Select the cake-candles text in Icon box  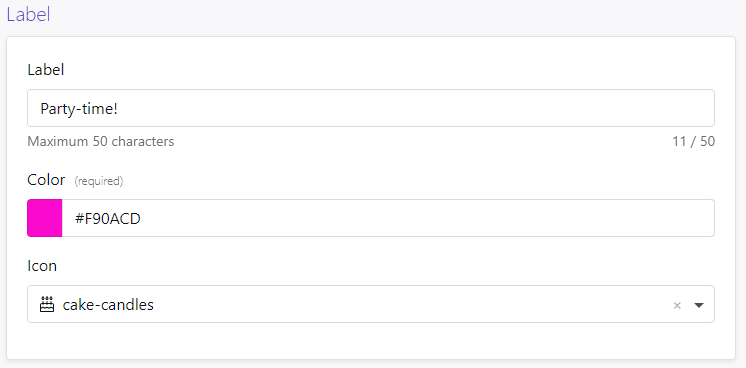[x=108, y=305]
